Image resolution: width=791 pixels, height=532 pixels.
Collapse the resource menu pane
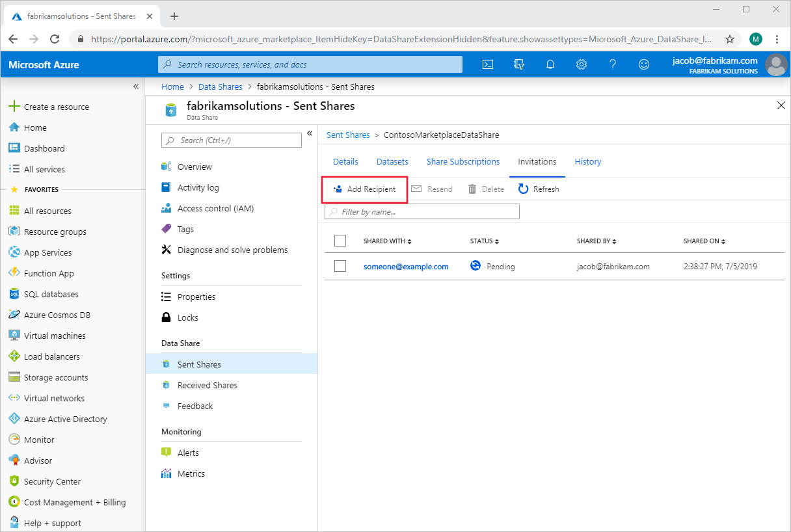click(x=310, y=133)
